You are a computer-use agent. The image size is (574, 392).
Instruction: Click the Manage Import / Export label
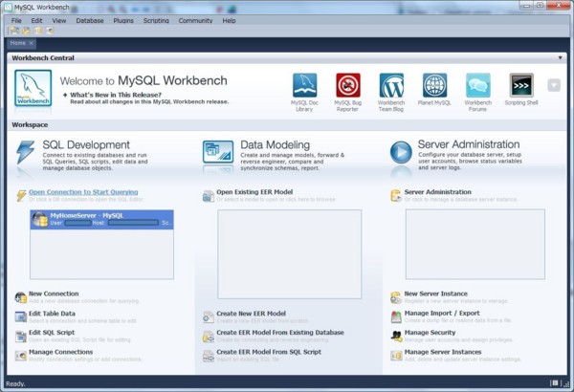click(x=442, y=313)
